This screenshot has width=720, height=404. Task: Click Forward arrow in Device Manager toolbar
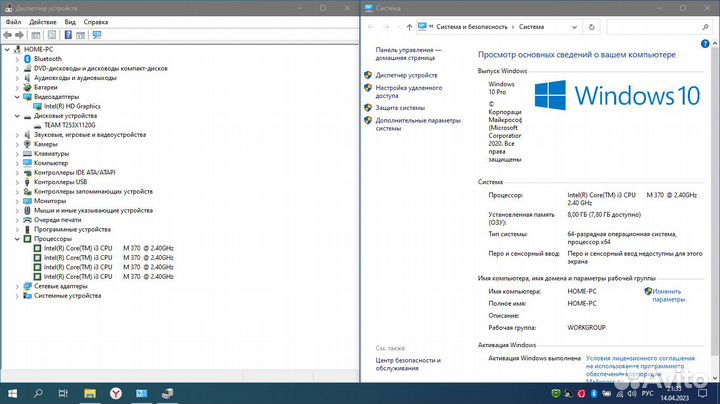(19, 35)
